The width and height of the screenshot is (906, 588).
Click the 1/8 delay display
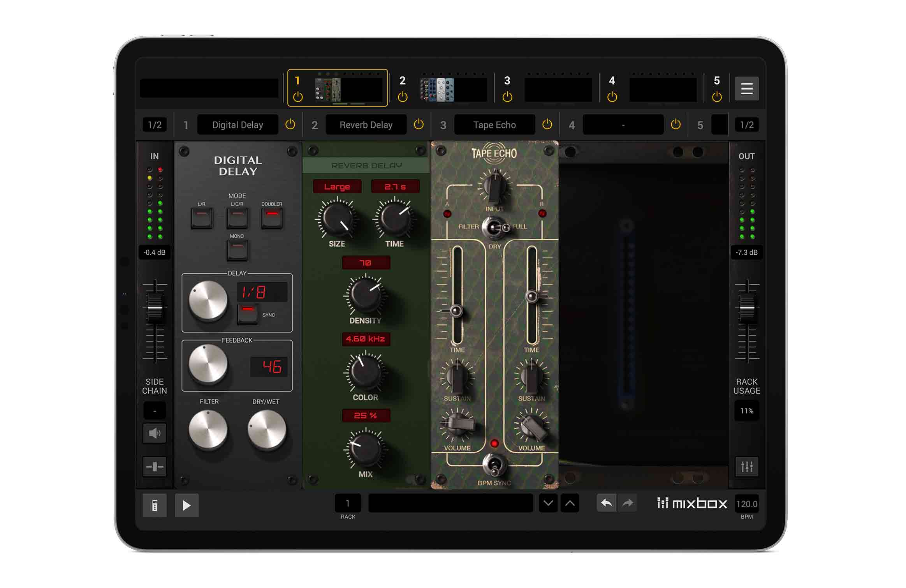pos(262,292)
